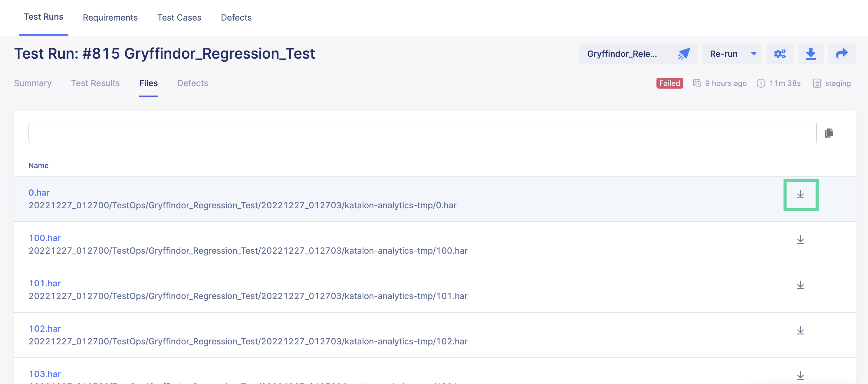The height and width of the screenshot is (384, 868).
Task: Open test run settings with the gears icon
Action: [780, 53]
